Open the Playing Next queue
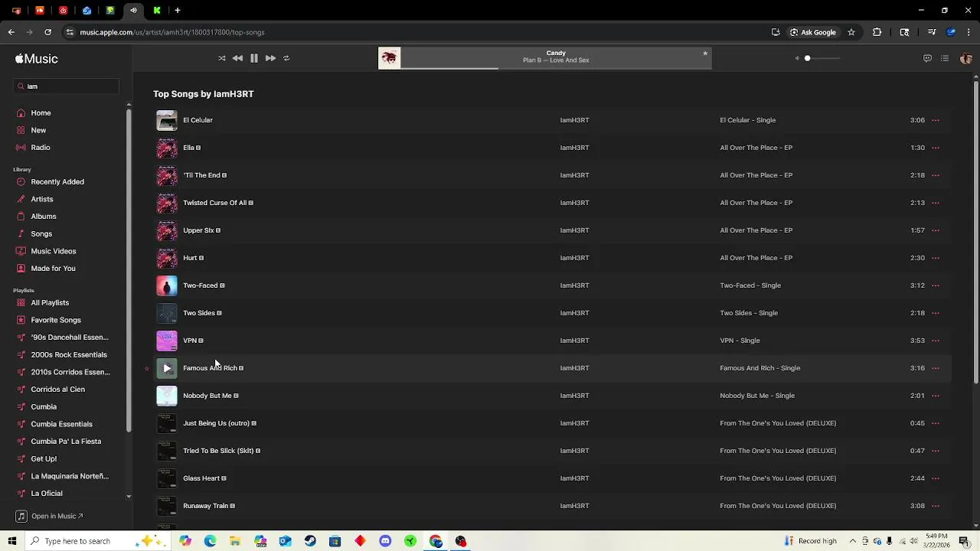Image resolution: width=980 pixels, height=551 pixels. [x=945, y=58]
